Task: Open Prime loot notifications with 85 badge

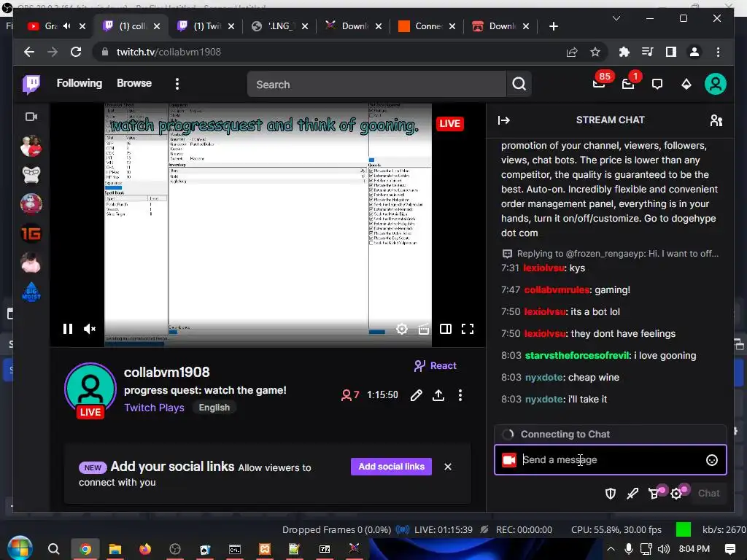Action: (x=600, y=85)
